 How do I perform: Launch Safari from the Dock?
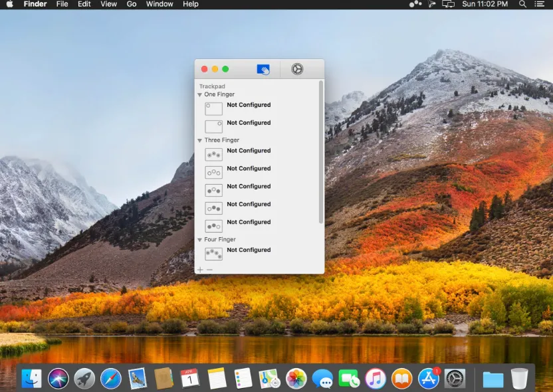[111, 378]
